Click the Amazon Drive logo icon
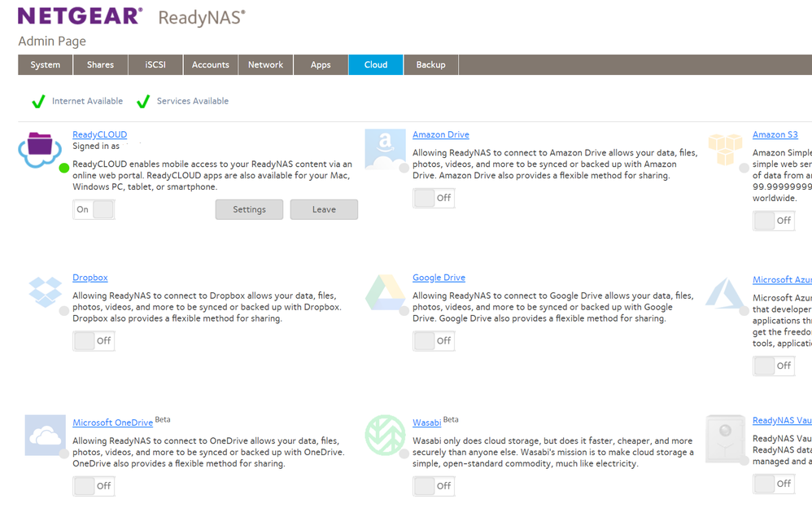Screen dimensions: 812x517 click(385, 149)
